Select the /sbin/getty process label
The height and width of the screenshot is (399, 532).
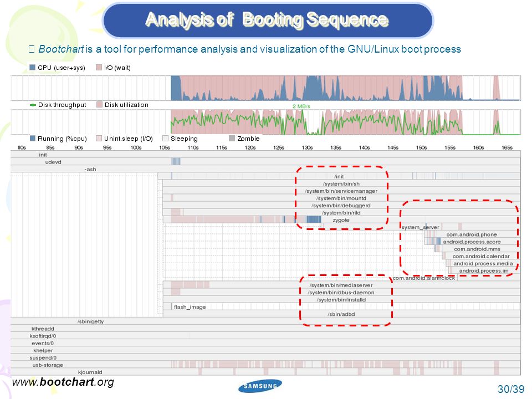click(90, 321)
